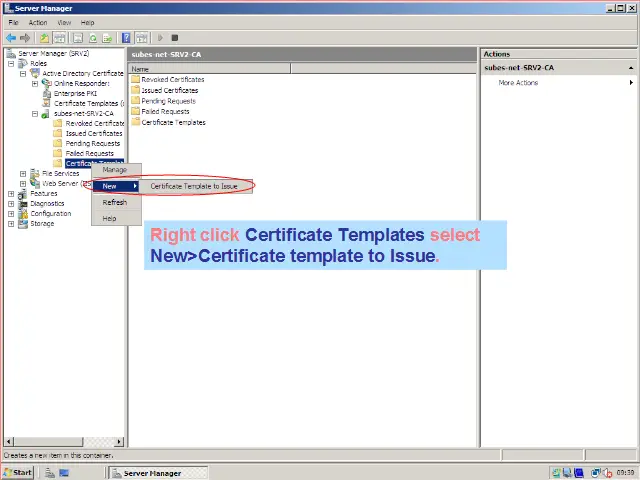Image resolution: width=640 pixels, height=480 pixels.
Task: Choose Manage from the context menu
Action: pyautogui.click(x=115, y=170)
